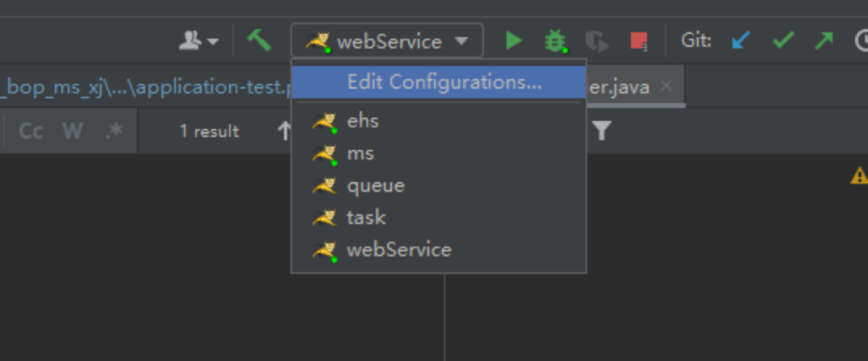Open the user account dropdown
The width and height of the screenshot is (868, 361).
coord(198,41)
